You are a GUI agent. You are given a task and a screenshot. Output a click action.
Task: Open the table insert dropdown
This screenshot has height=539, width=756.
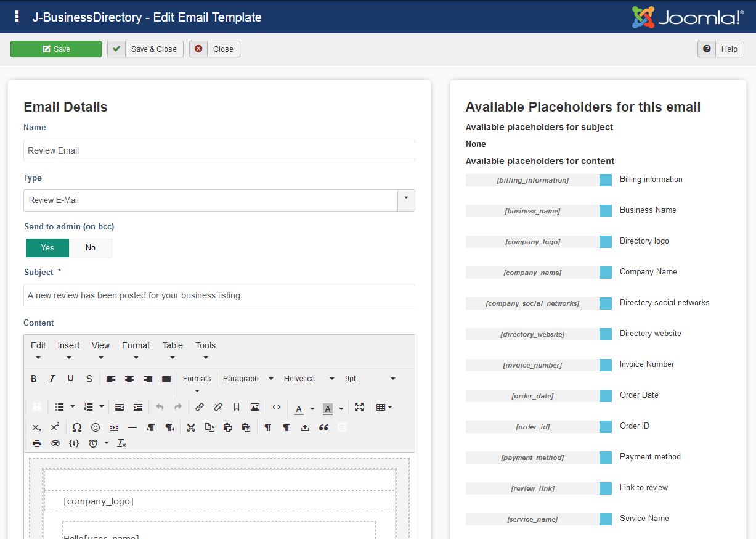pos(384,407)
